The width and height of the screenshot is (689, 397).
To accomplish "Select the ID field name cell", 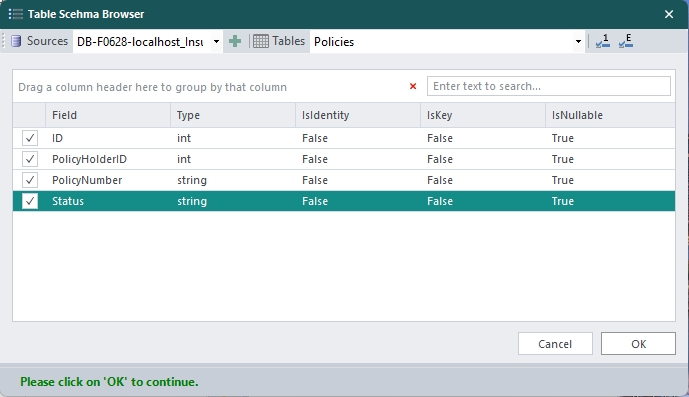I will [108, 138].
